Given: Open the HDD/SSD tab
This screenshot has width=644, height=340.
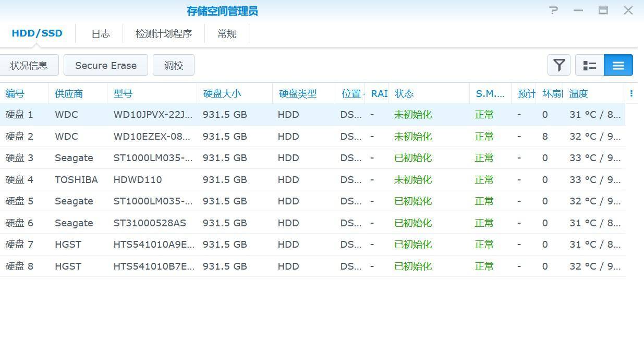Looking at the screenshot, I should [37, 33].
